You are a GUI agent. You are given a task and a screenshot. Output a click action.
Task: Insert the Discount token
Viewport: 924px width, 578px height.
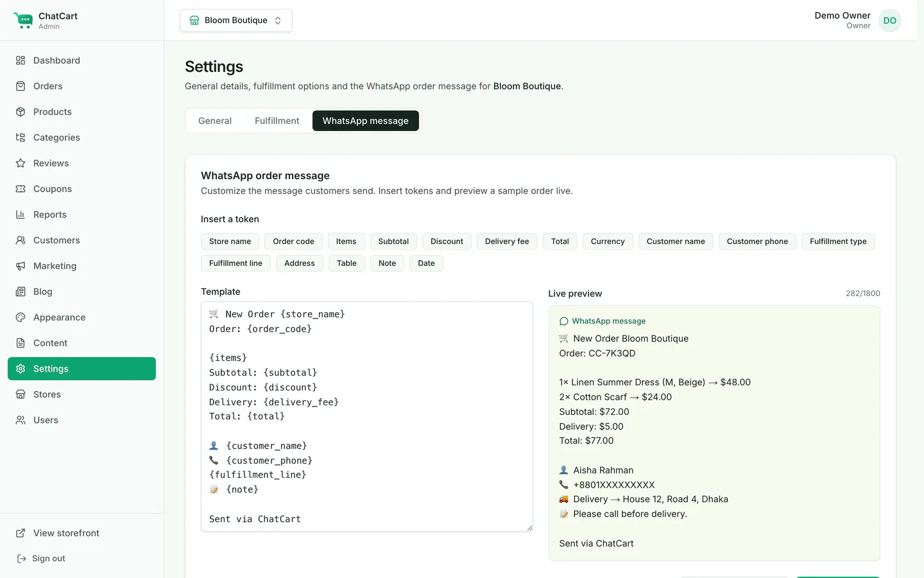coord(447,241)
